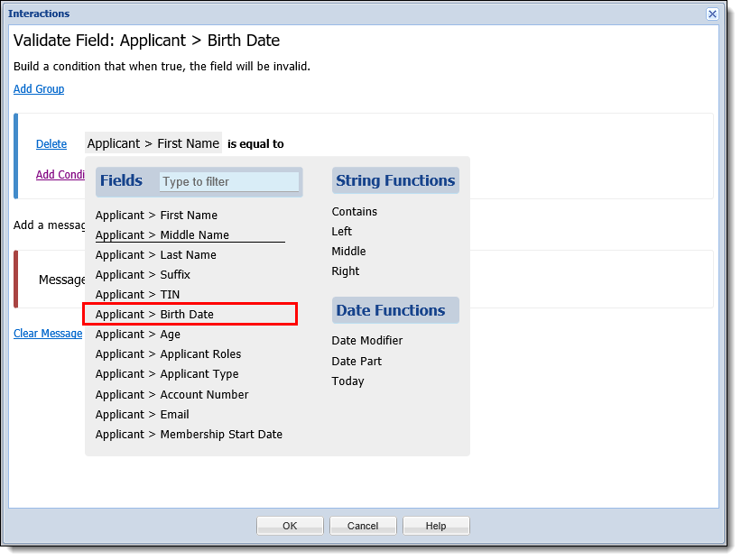Pick the Applicant > Age field
Image resolution: width=741 pixels, height=560 pixels.
click(x=137, y=335)
